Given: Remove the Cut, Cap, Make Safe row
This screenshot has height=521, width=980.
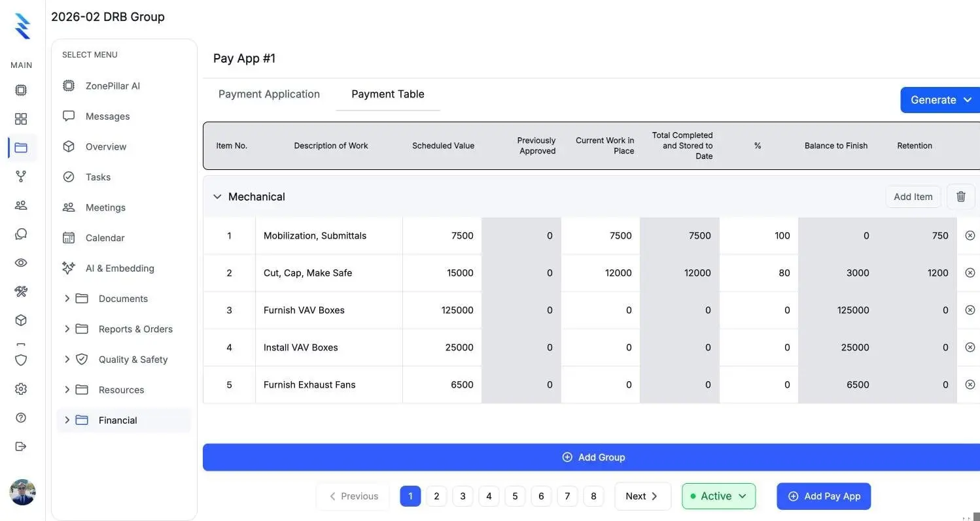Looking at the screenshot, I should [970, 273].
